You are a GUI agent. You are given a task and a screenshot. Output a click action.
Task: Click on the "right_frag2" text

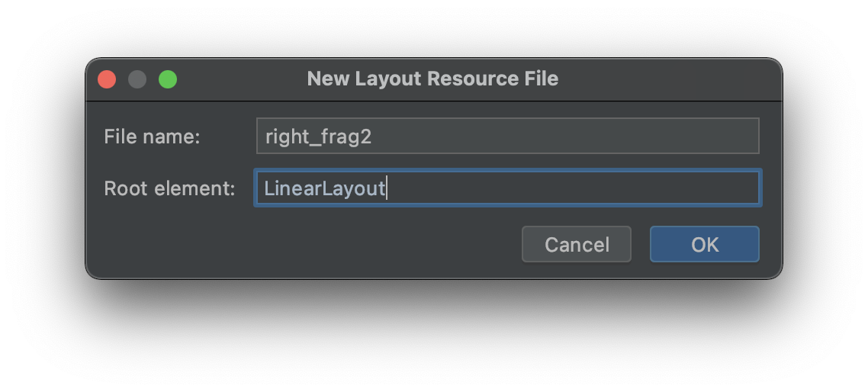[x=318, y=137]
